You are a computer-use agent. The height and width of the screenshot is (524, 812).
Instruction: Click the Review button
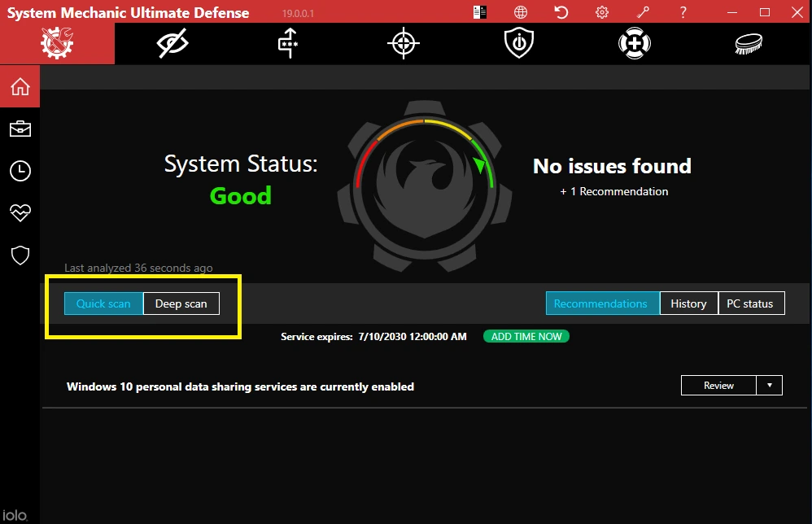pyautogui.click(x=718, y=385)
